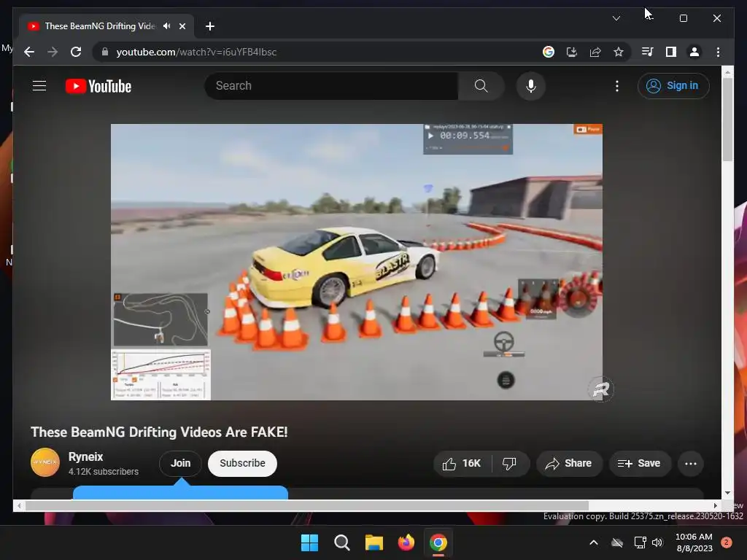This screenshot has width=747, height=560.
Task: Click the video player to pause playback
Action: tap(356, 262)
